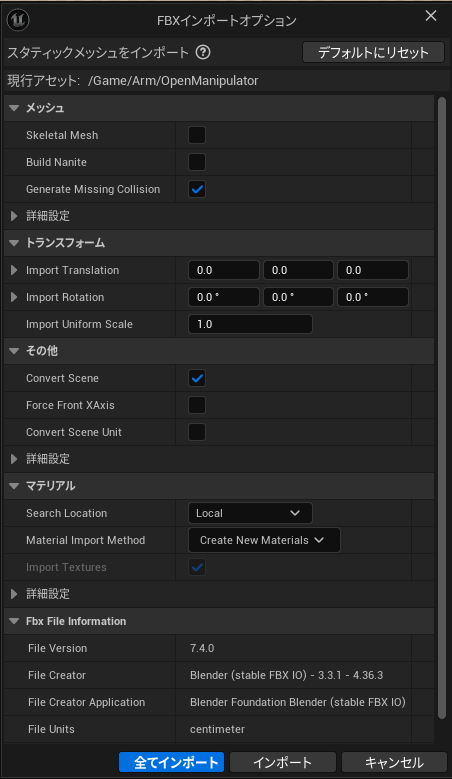Click the 全てインポート button
The width and height of the screenshot is (452, 779).
pyautogui.click(x=171, y=762)
